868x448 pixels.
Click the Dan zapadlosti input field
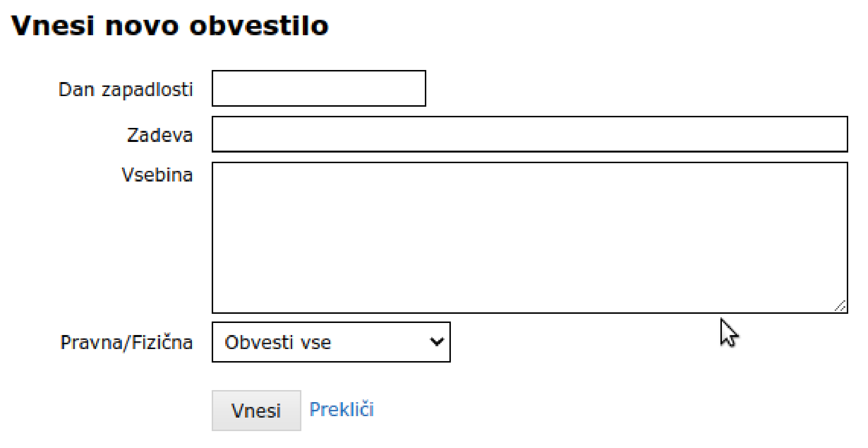318,88
